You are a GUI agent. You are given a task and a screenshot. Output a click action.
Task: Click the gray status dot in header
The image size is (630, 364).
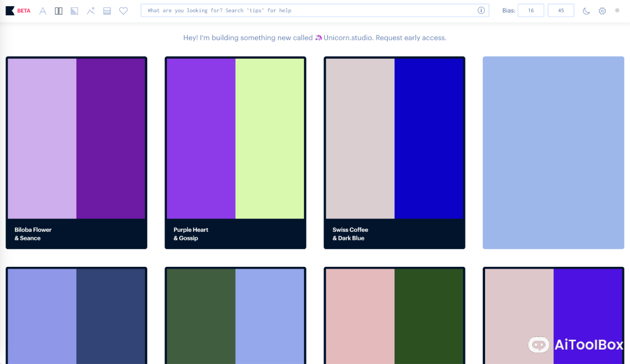click(x=617, y=10)
